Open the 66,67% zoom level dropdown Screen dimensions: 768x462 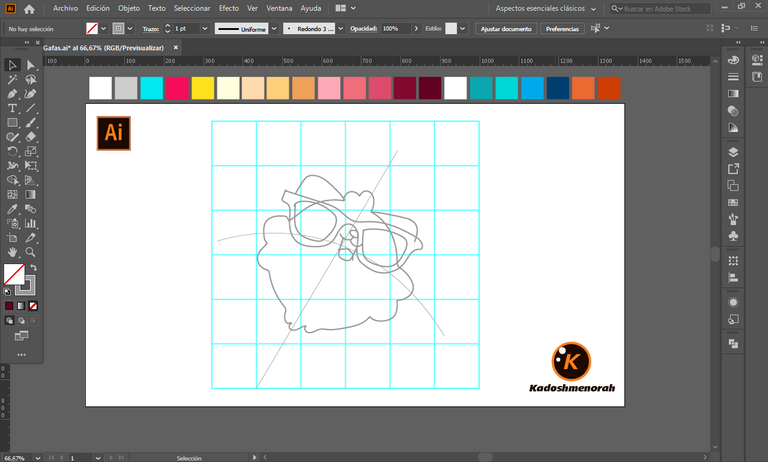[x=38, y=458]
